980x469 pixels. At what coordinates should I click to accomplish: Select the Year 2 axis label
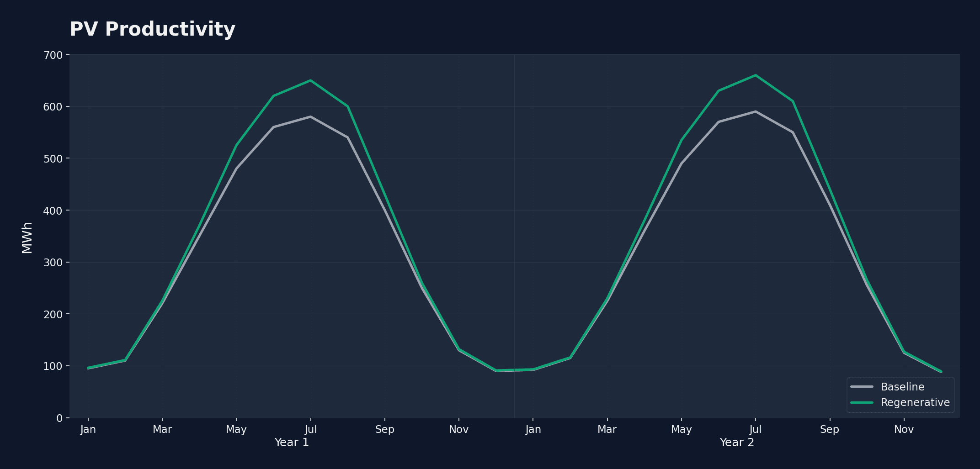coord(737,443)
